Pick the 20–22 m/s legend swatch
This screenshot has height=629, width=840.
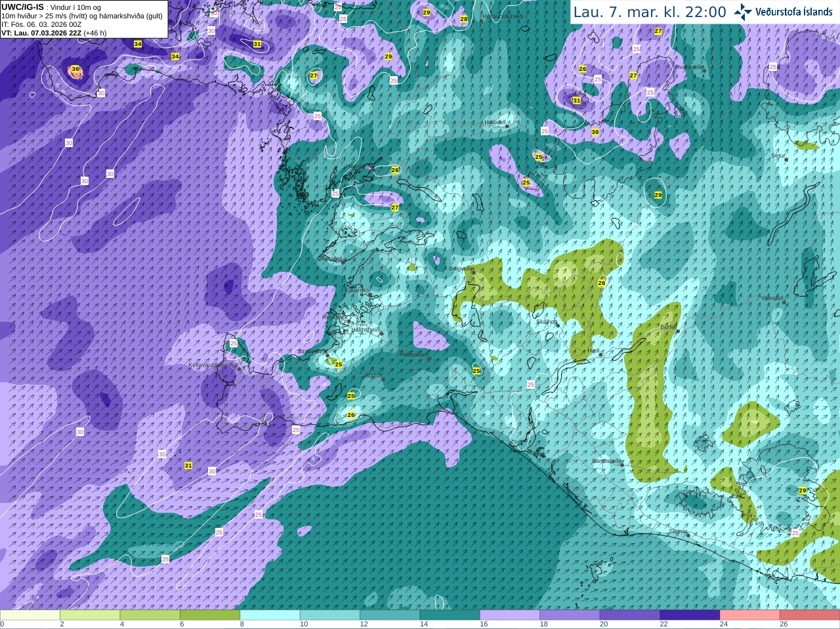(x=630, y=615)
